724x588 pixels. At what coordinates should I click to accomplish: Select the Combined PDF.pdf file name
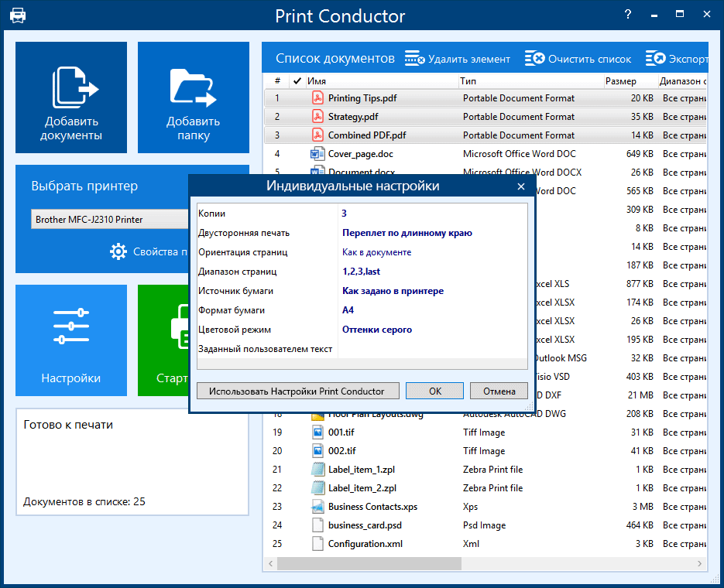[x=367, y=135]
